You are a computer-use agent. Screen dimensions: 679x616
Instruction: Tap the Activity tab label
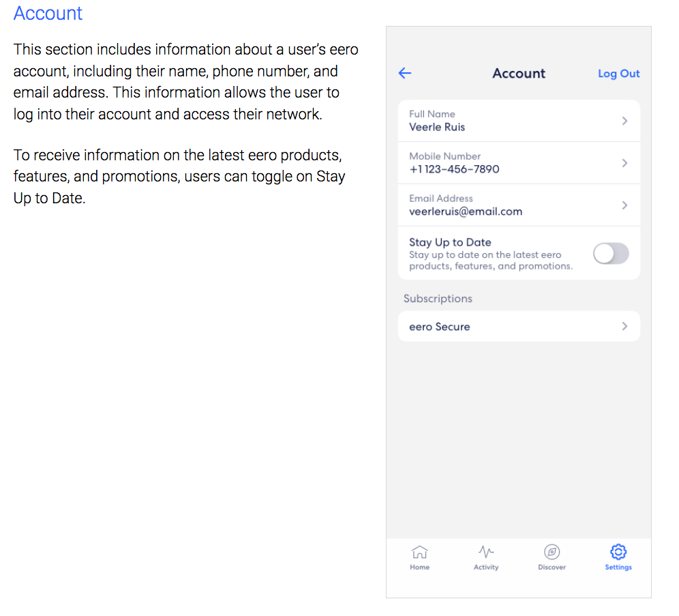pos(486,567)
